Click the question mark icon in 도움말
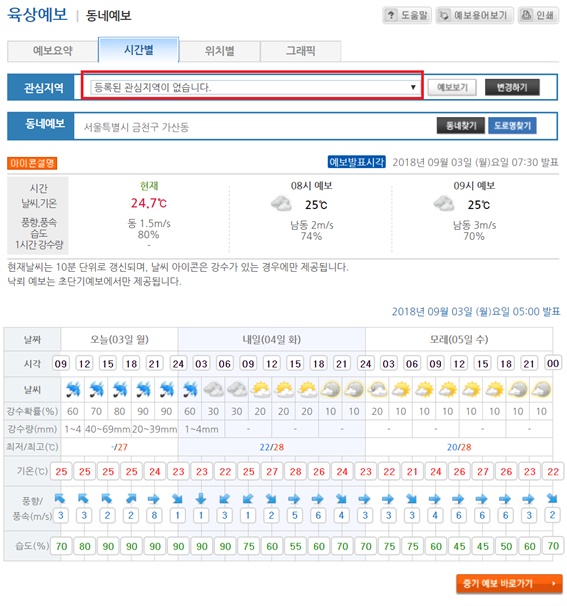 coord(391,15)
